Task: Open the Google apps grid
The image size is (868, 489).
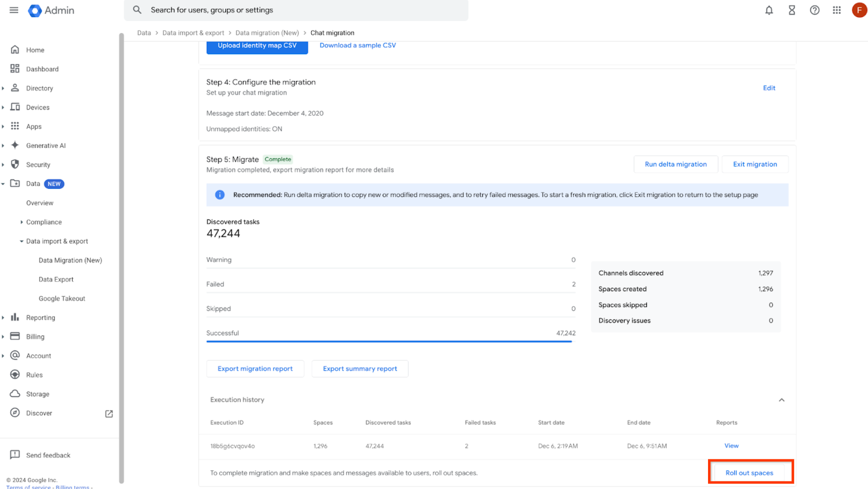Action: (x=836, y=10)
